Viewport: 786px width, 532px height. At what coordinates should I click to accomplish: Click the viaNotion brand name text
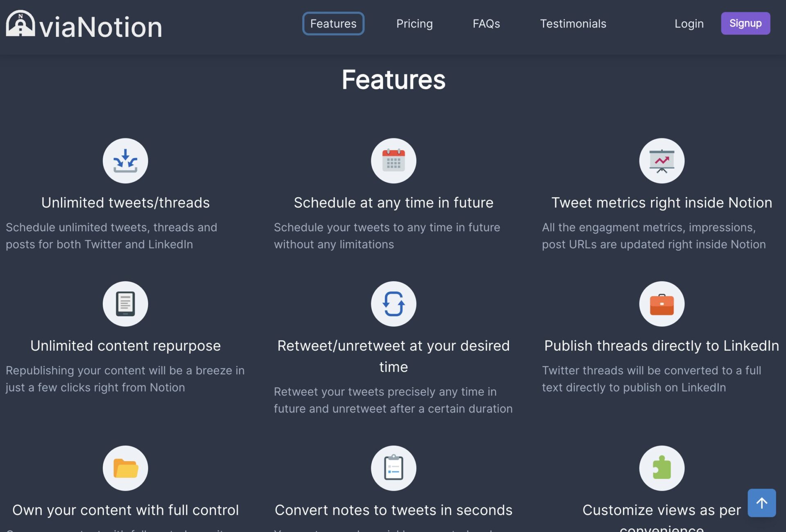[101, 27]
